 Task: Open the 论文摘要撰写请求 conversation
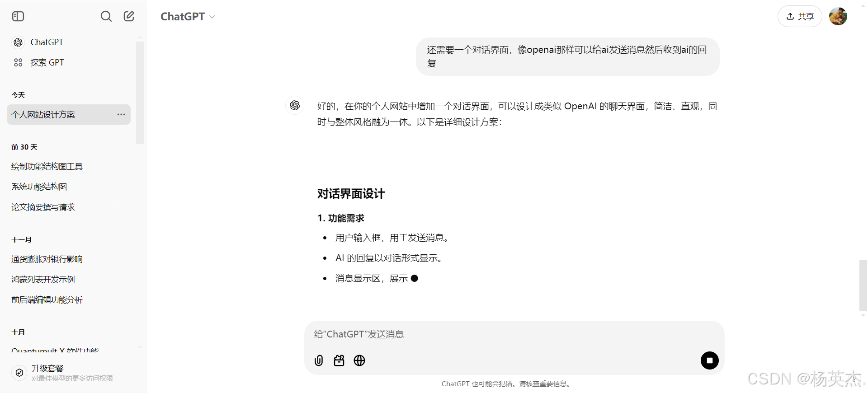tap(43, 207)
